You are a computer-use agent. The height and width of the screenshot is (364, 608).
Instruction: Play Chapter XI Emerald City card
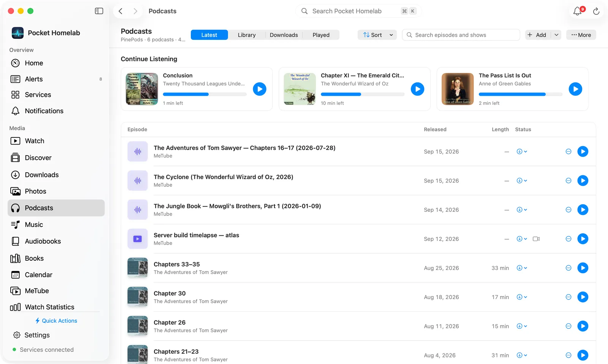click(417, 89)
